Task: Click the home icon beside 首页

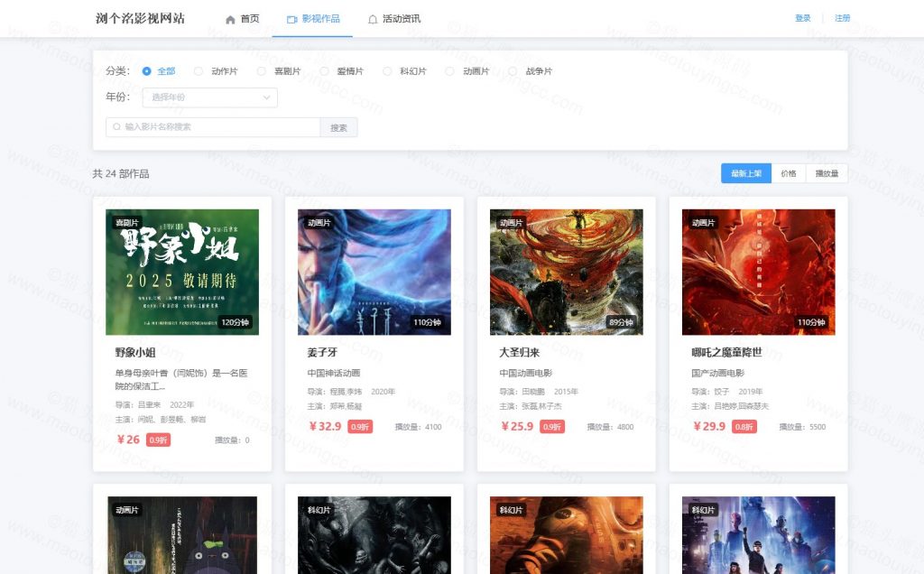Action: (230, 20)
